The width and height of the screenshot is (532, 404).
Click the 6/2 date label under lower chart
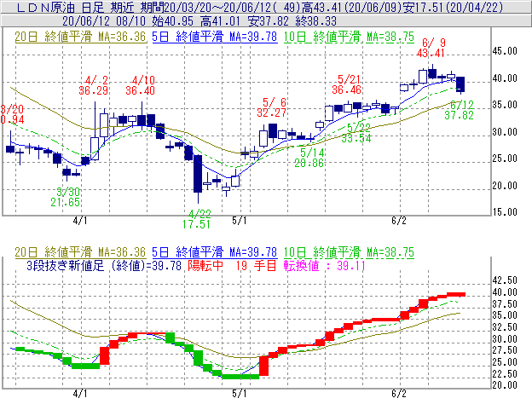399,394
